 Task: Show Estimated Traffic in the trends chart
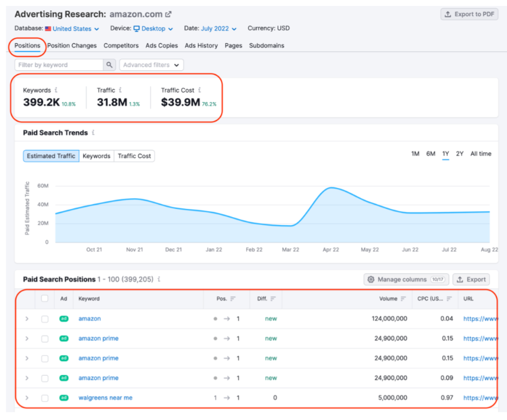51,156
